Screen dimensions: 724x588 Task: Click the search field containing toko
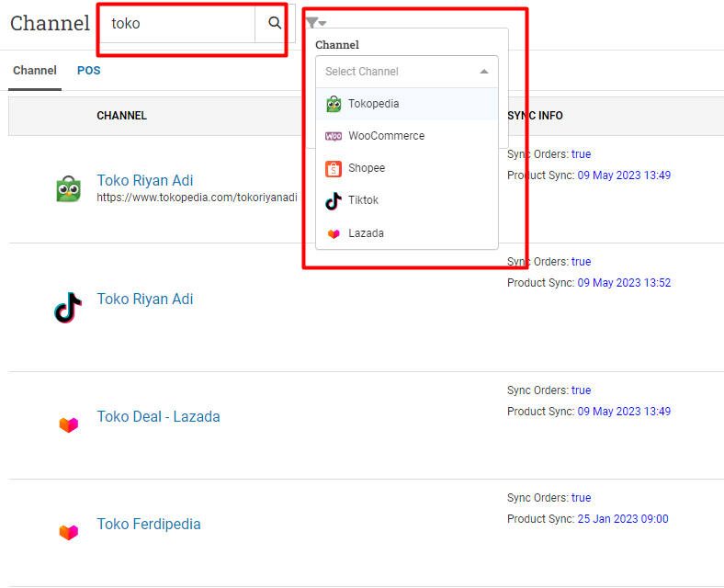tap(177, 23)
